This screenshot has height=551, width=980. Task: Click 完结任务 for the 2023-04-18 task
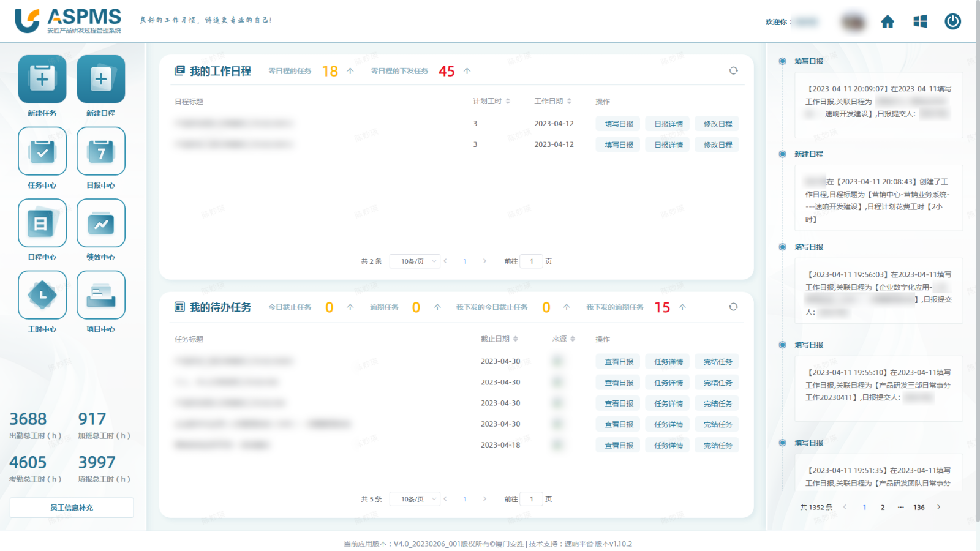point(717,446)
